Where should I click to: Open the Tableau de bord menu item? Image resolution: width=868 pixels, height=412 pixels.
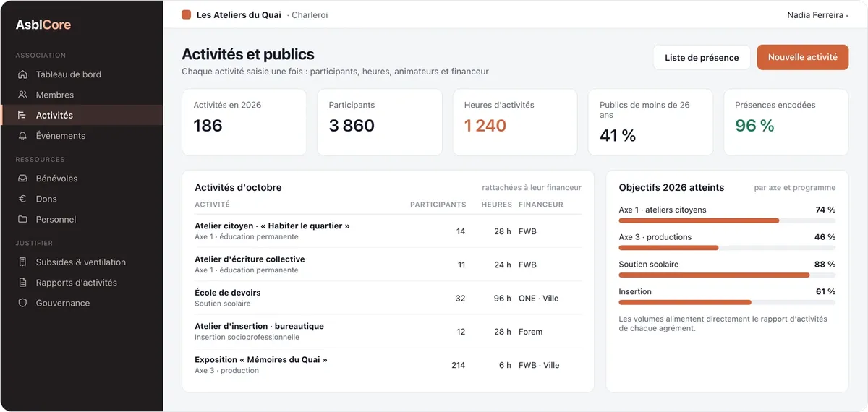tap(82, 74)
